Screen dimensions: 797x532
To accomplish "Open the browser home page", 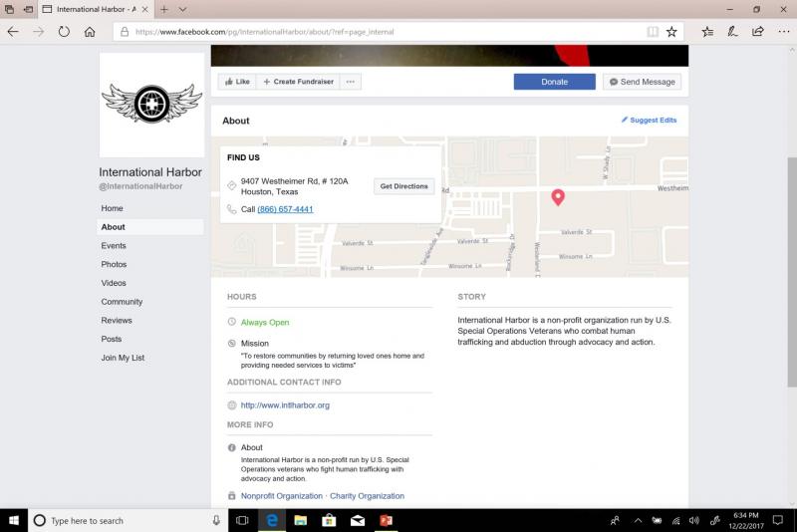I will (x=90, y=32).
